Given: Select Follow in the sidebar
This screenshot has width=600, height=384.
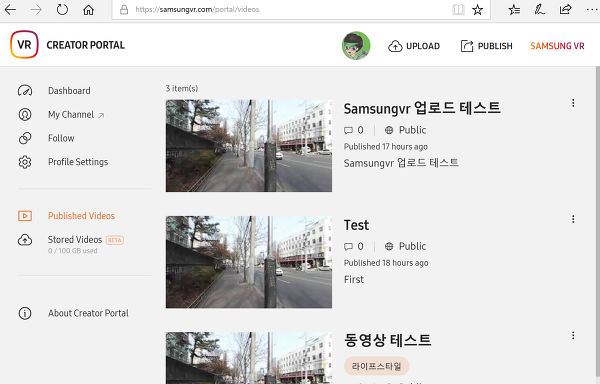Looking at the screenshot, I should [61, 138].
